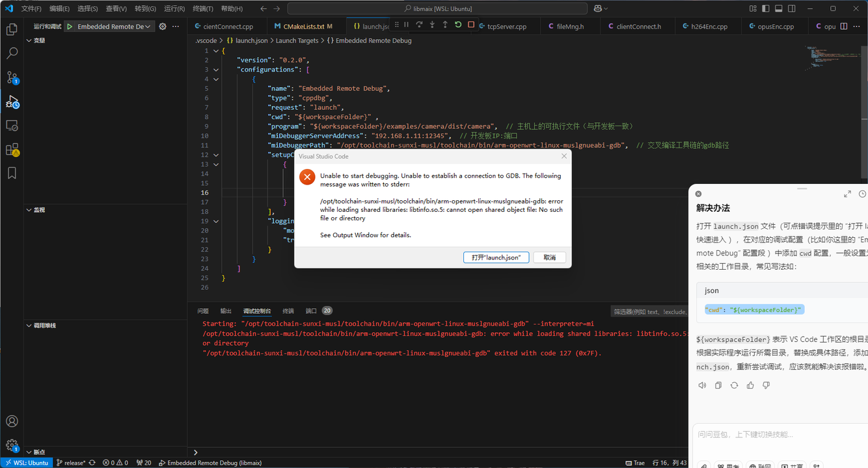Focus the command center search box
The height and width of the screenshot is (468, 868).
coord(437,8)
